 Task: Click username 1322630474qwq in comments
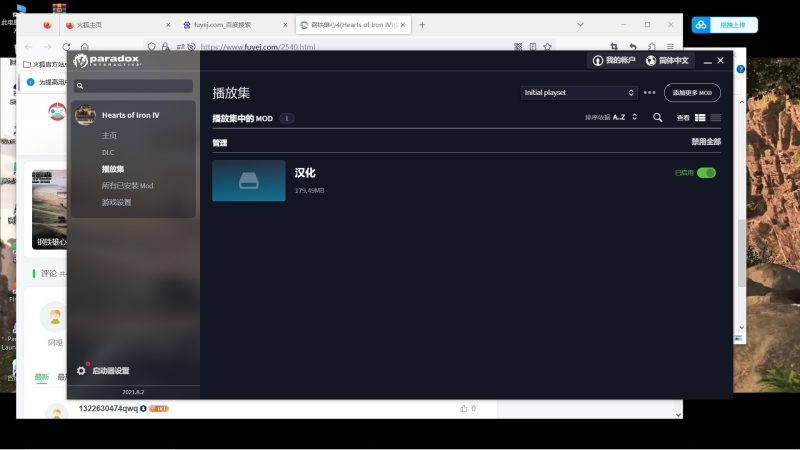tap(108, 409)
